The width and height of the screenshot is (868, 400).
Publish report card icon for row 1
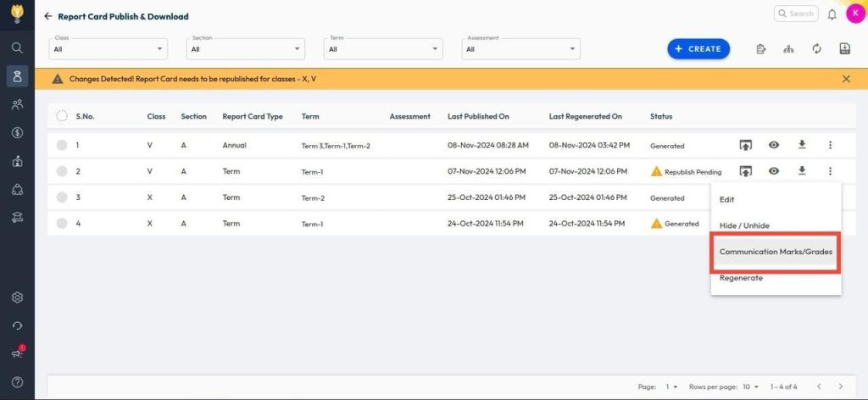click(746, 146)
